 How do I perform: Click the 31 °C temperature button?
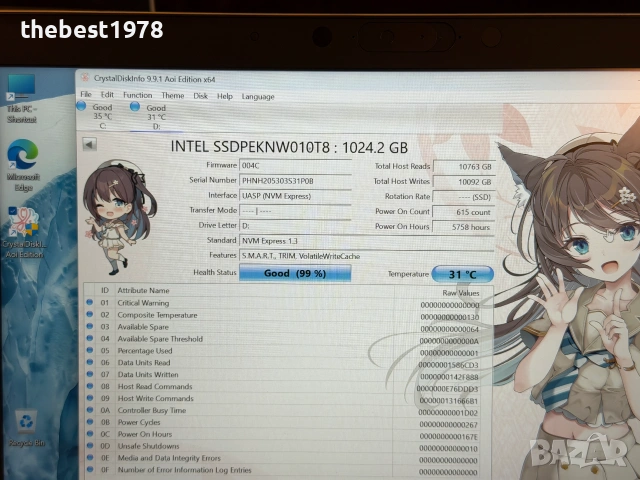tap(462, 274)
